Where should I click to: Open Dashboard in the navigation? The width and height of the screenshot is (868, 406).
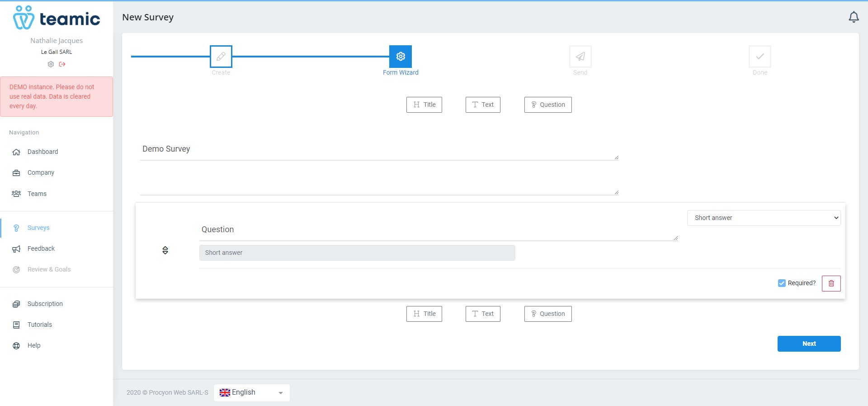coord(43,152)
